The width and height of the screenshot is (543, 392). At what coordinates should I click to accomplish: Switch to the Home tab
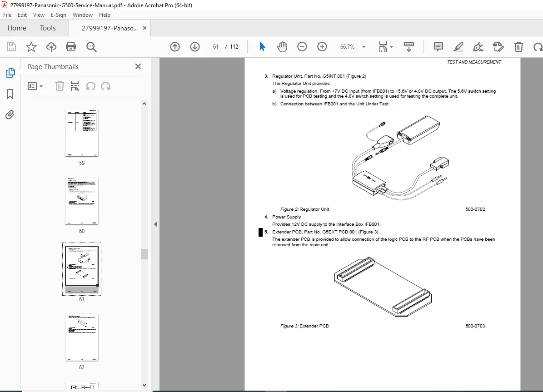tap(17, 28)
